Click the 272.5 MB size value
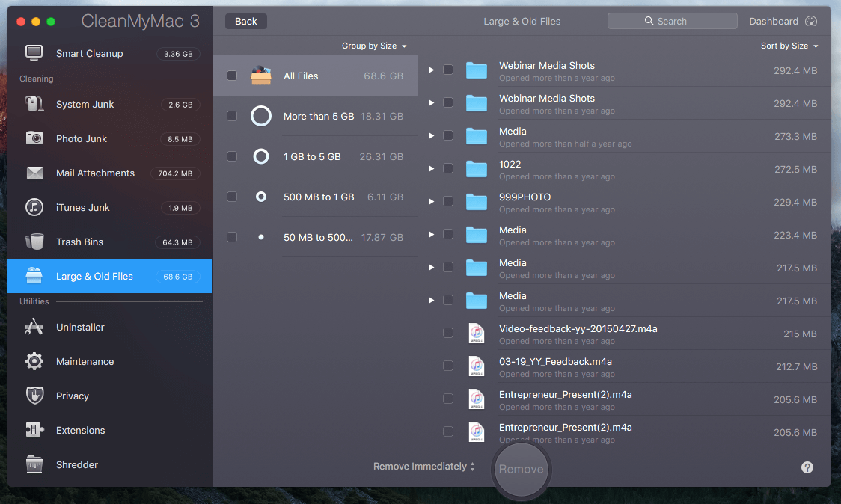Screen dimensions: 841x504 (x=795, y=170)
